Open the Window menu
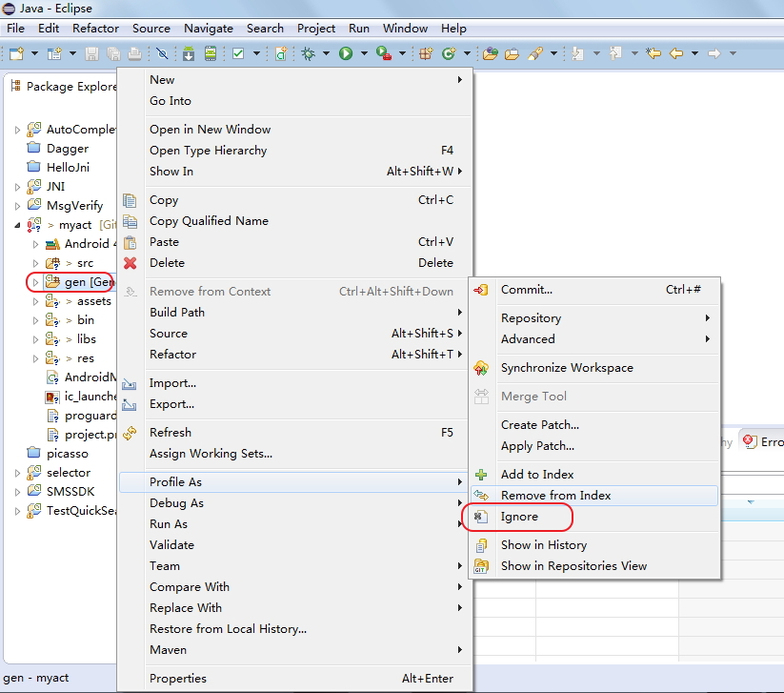Viewport: 784px width, 693px height. click(405, 29)
